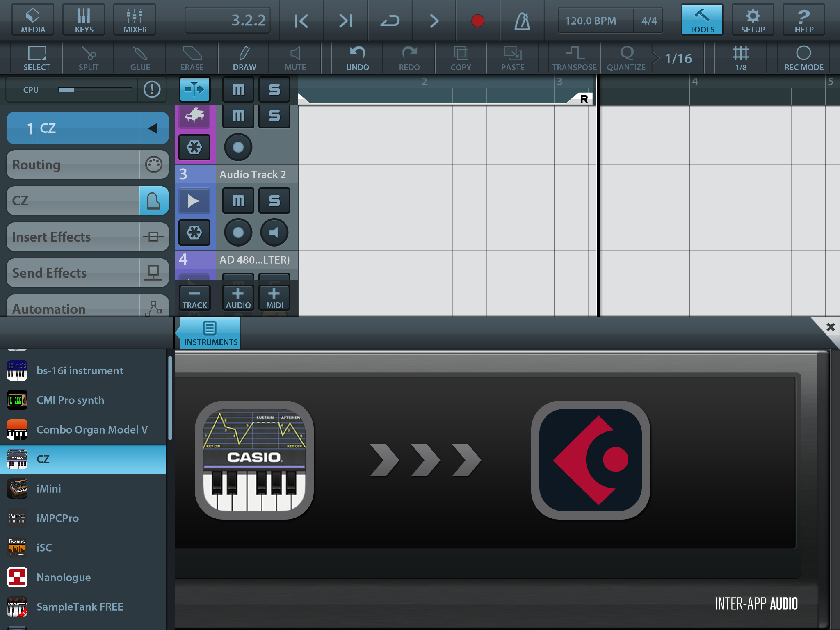Viewport: 840px width, 630px height.
Task: Toggle the track list split view button
Action: tap(195, 89)
